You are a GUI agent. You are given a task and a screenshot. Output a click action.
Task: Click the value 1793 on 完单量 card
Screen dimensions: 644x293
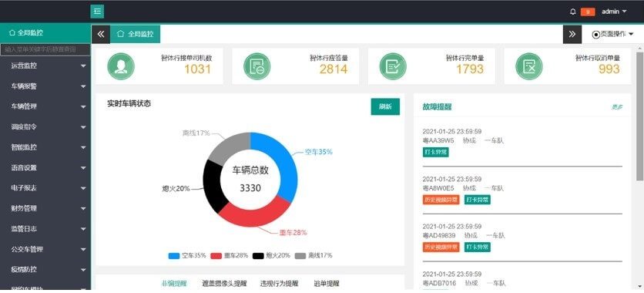470,69
